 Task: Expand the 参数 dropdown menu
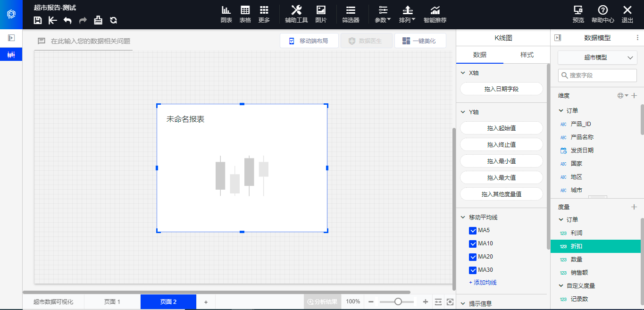[x=383, y=14]
